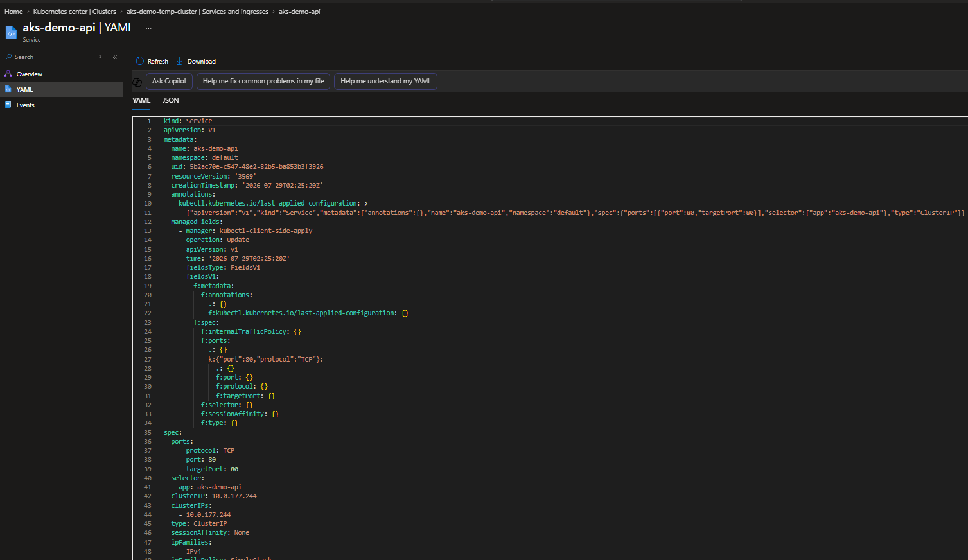Click the Refresh circular arrow icon
Viewport: 968px width, 560px height.
tap(139, 61)
